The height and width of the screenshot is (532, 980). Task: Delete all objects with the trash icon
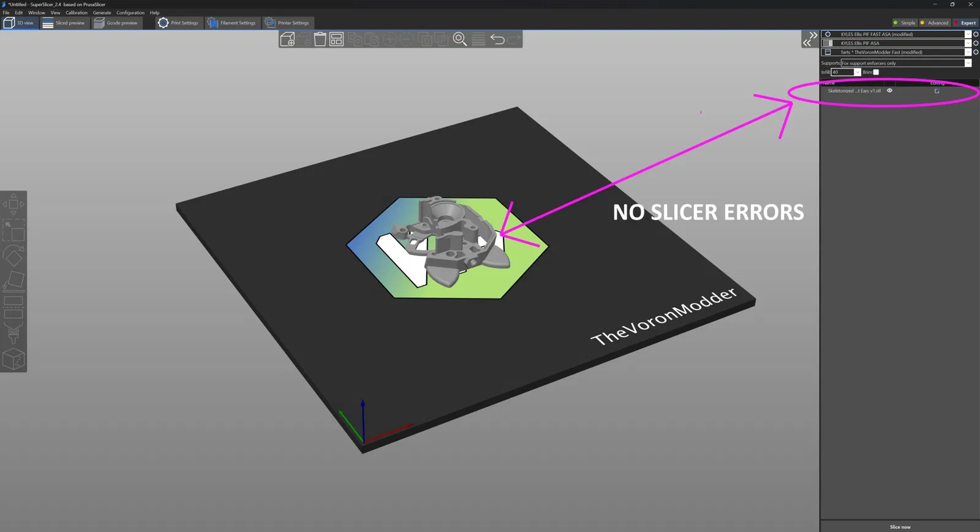[x=320, y=39]
